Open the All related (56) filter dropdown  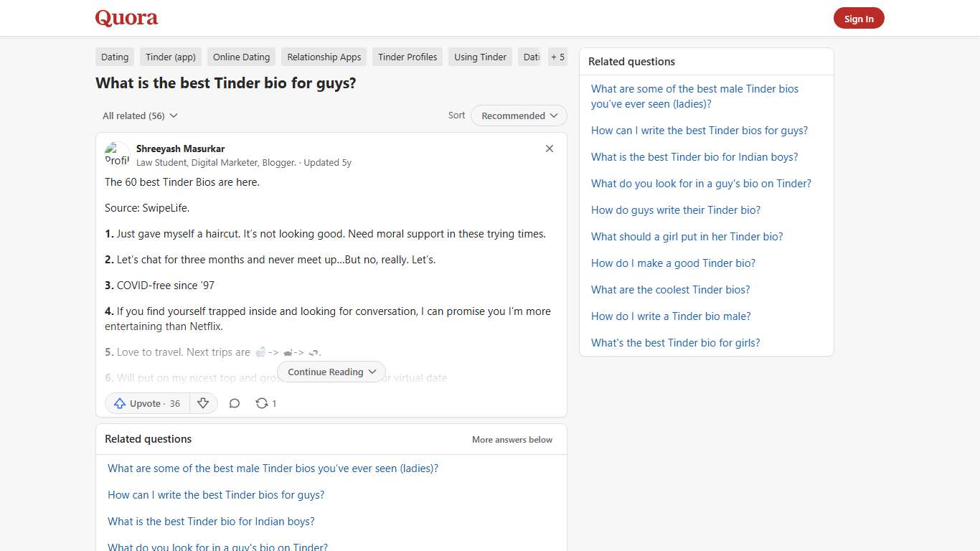click(139, 116)
